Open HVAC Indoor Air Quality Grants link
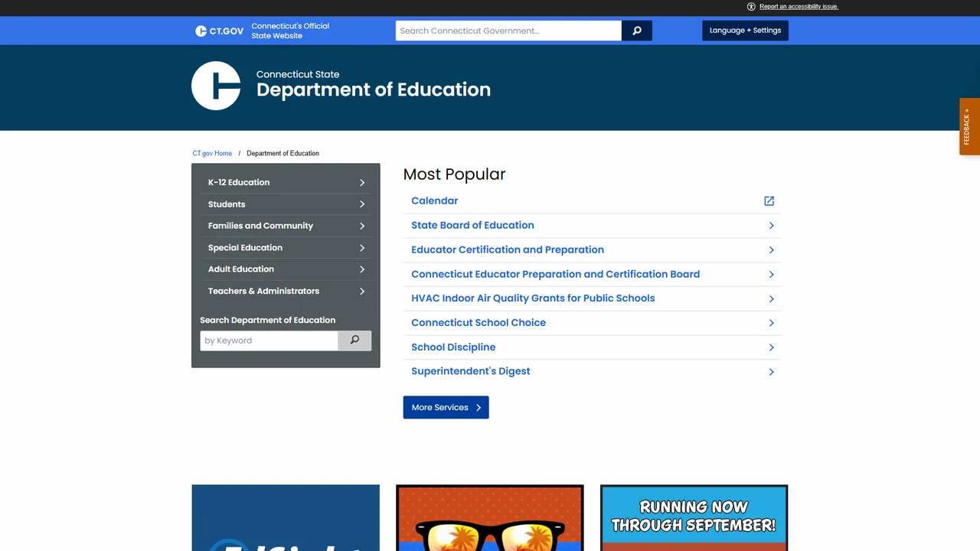Image resolution: width=980 pixels, height=551 pixels. coord(533,298)
